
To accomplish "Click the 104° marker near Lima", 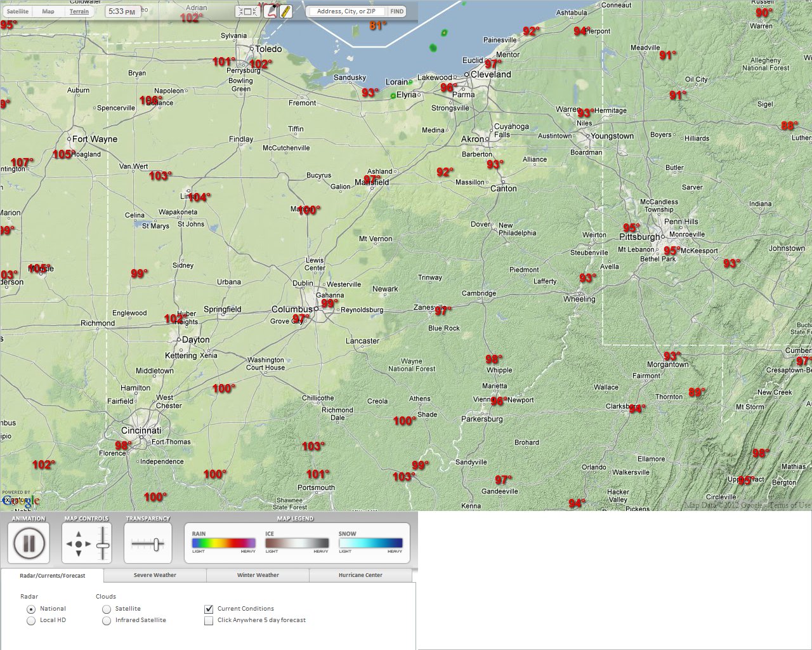I will coord(199,197).
